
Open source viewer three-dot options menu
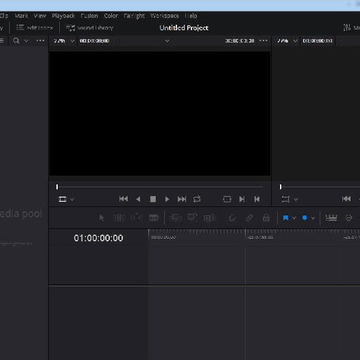(263, 41)
